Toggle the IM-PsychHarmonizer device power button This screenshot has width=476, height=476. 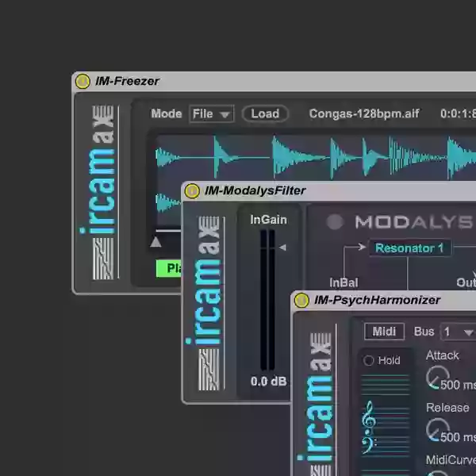pyautogui.click(x=301, y=301)
